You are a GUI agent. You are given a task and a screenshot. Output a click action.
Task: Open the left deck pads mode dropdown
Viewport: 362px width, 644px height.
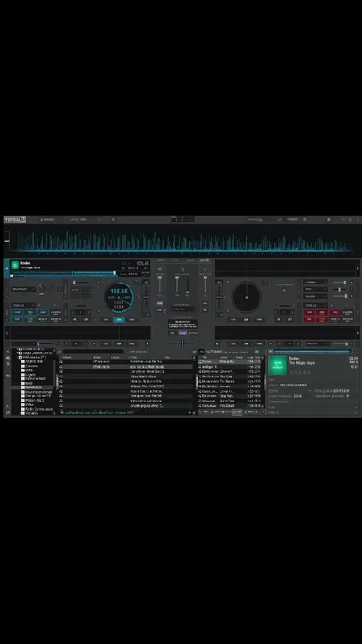click(x=23, y=305)
